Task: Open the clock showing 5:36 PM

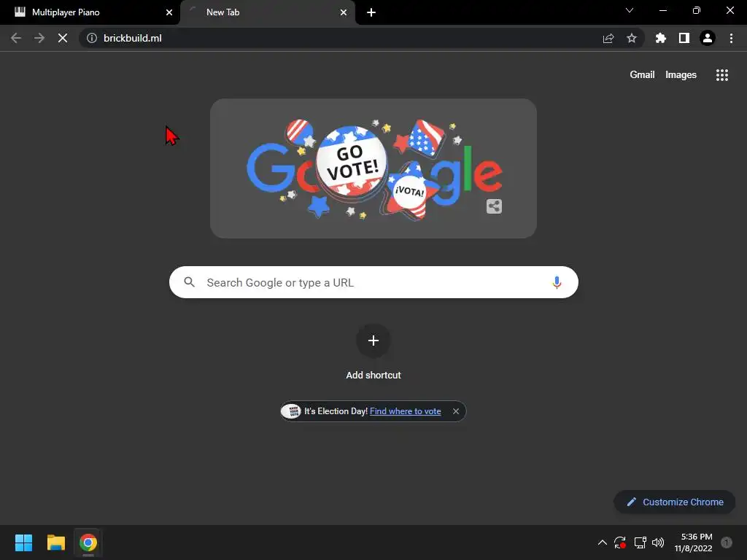Action: click(x=693, y=542)
